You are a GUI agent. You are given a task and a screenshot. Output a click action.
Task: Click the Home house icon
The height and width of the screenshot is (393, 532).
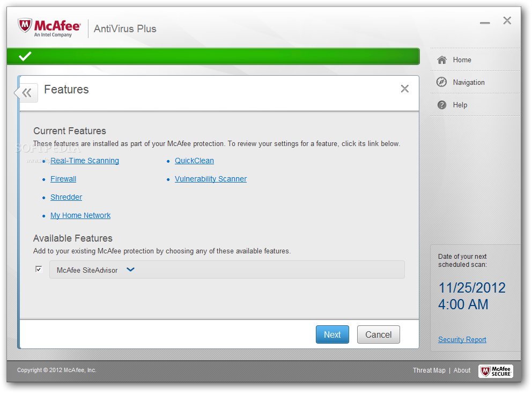click(x=442, y=60)
